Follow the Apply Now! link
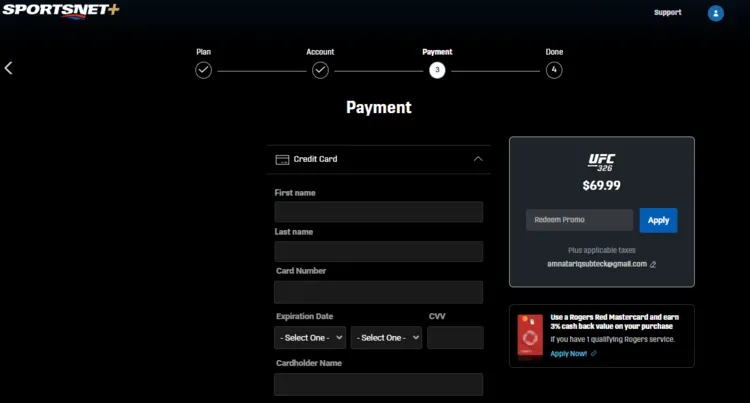The image size is (750, 403). click(568, 353)
